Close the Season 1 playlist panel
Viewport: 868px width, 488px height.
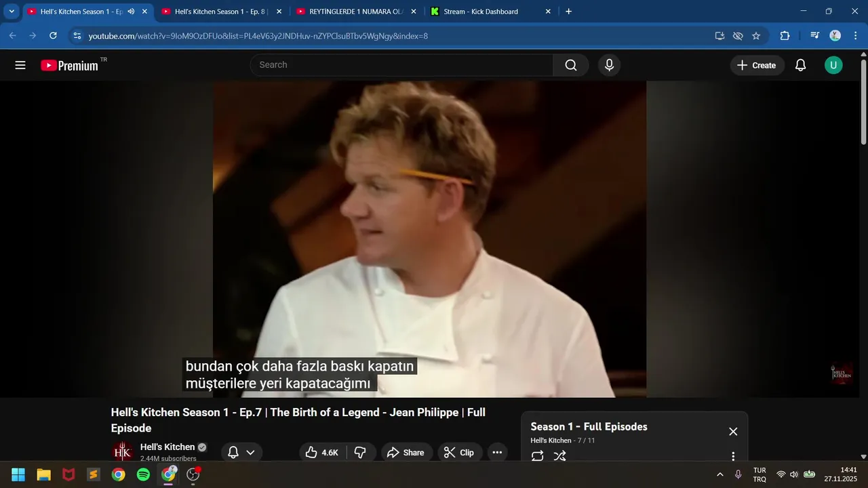tap(733, 432)
